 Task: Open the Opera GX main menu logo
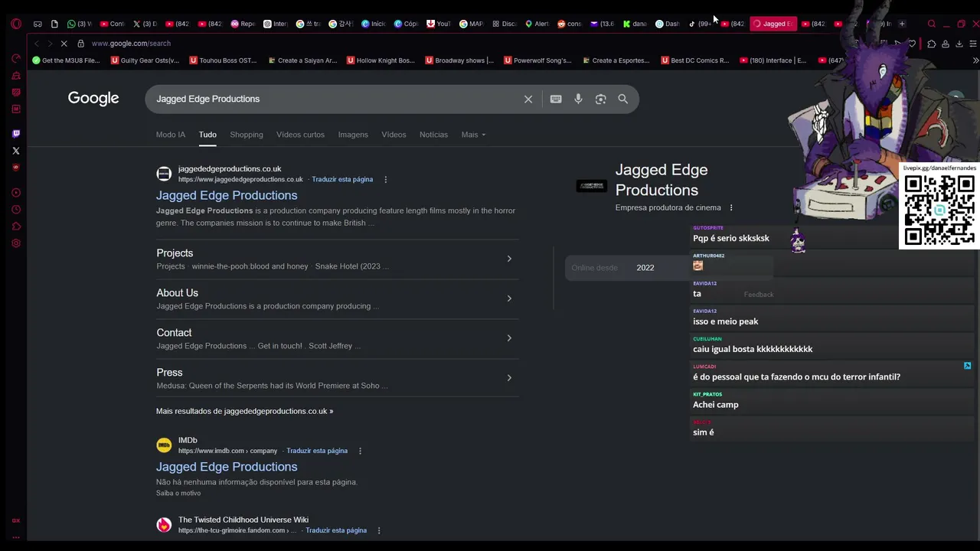[x=16, y=24]
